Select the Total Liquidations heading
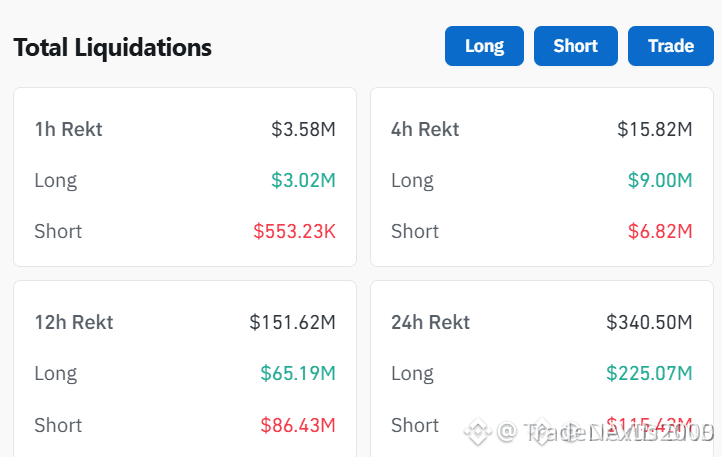Viewport: 722px width, 457px height. pos(113,47)
